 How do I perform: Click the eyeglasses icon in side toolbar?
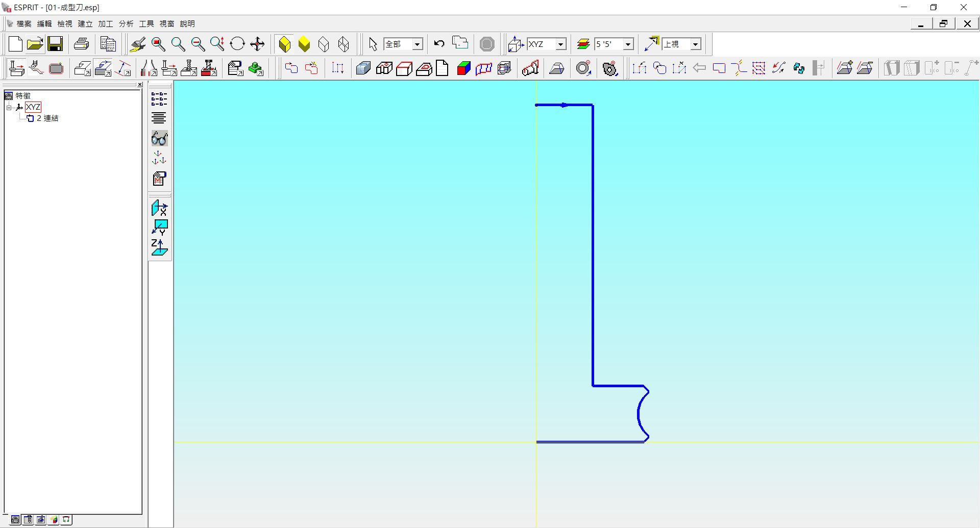(x=159, y=139)
